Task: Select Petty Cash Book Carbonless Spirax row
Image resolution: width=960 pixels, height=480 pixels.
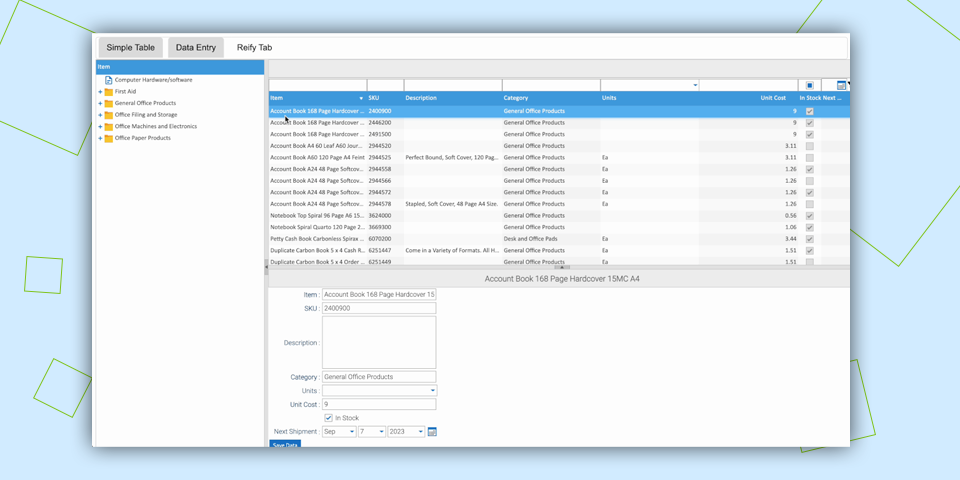Action: (x=559, y=239)
